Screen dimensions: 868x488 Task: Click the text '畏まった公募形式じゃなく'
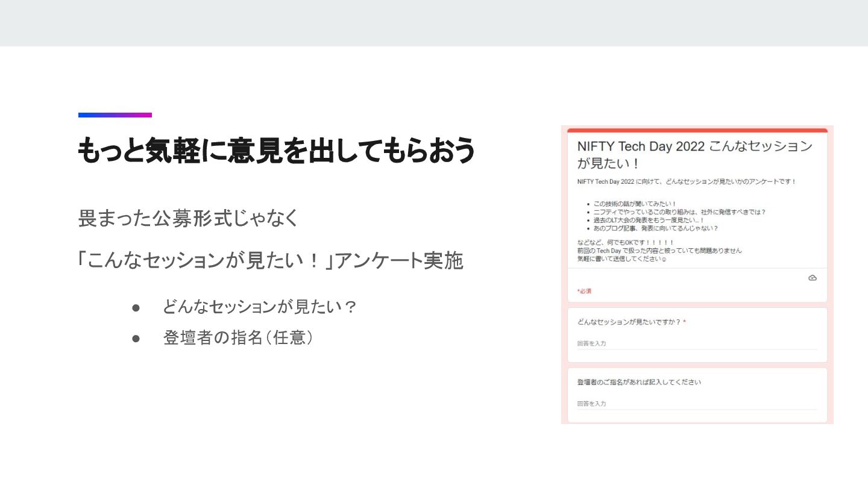click(189, 218)
